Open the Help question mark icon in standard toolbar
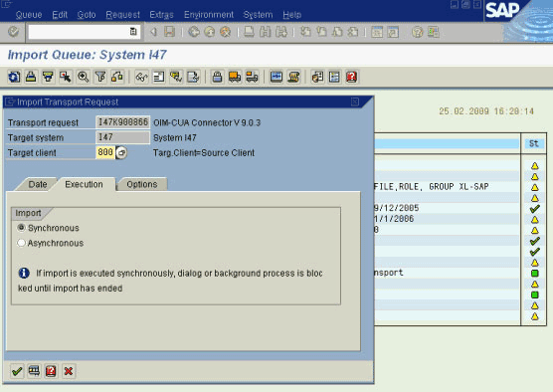The width and height of the screenshot is (553, 392). point(417,32)
